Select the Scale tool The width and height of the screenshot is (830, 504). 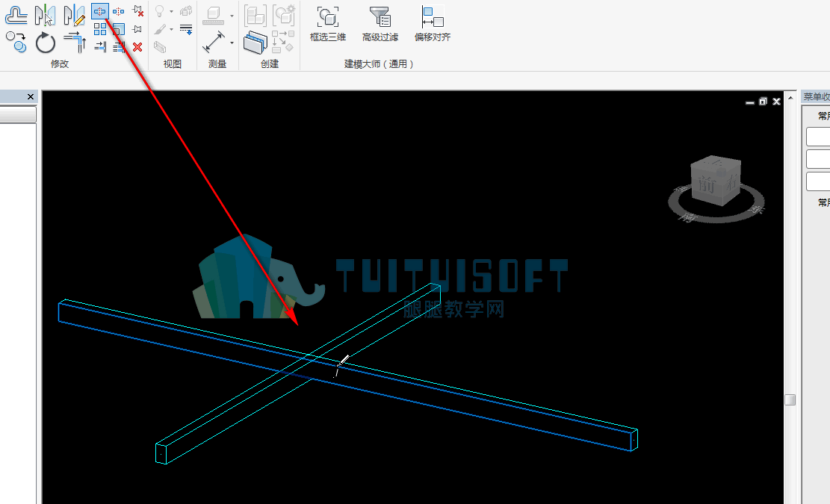pyautogui.click(x=119, y=29)
